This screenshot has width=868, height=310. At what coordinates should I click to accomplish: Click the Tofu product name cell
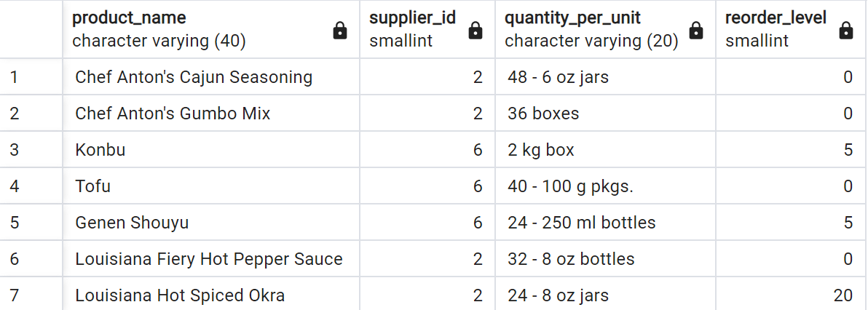211,186
